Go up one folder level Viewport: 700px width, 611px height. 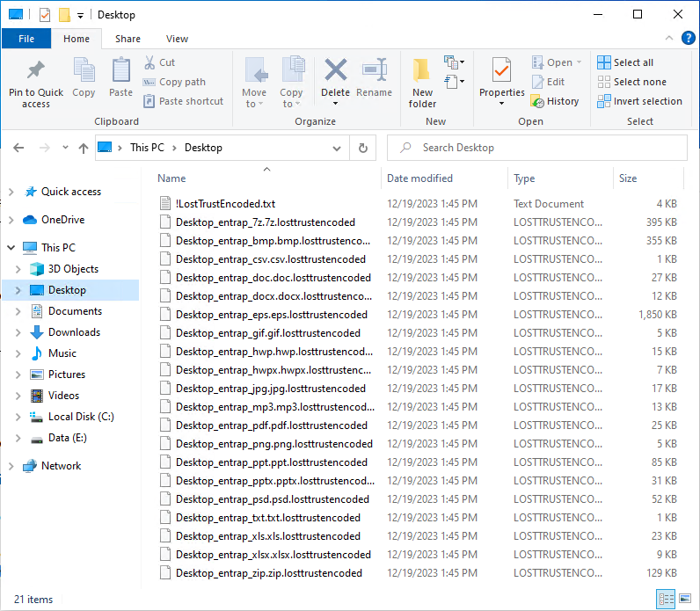tap(84, 148)
